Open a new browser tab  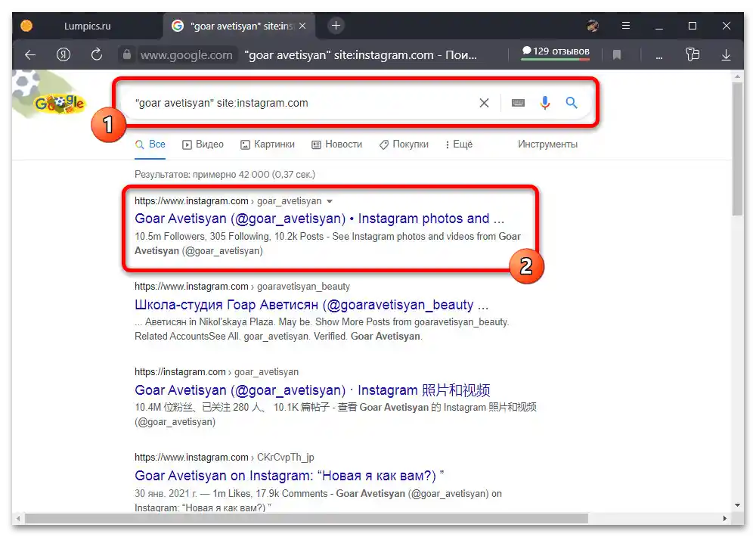[336, 26]
